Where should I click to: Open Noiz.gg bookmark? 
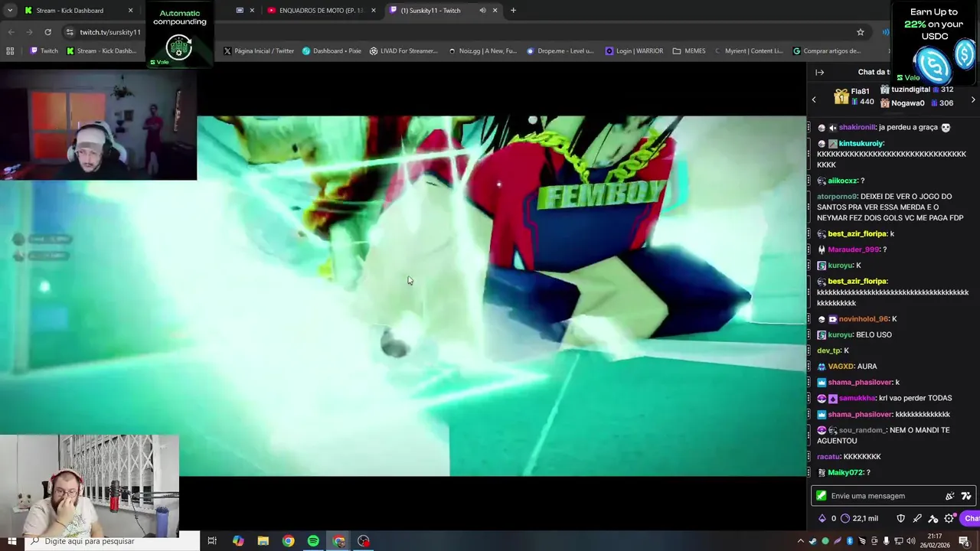pyautogui.click(x=482, y=51)
